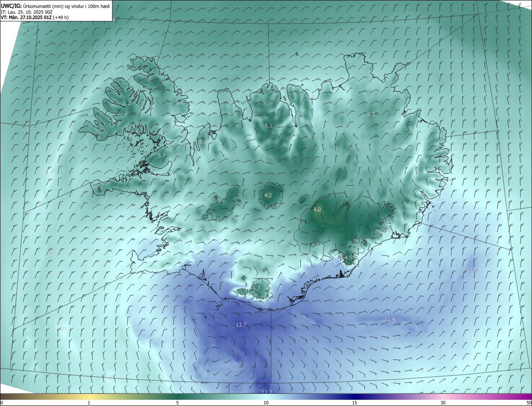Click the 4.5 value label on the map

348,258
